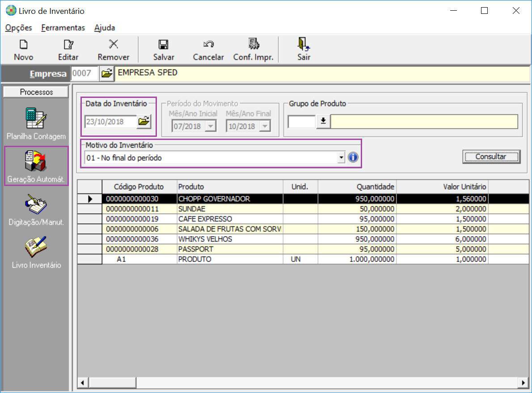This screenshot has height=393, width=532.
Task: Expand the Motivo do Inventário dropdown
Action: (x=342, y=158)
